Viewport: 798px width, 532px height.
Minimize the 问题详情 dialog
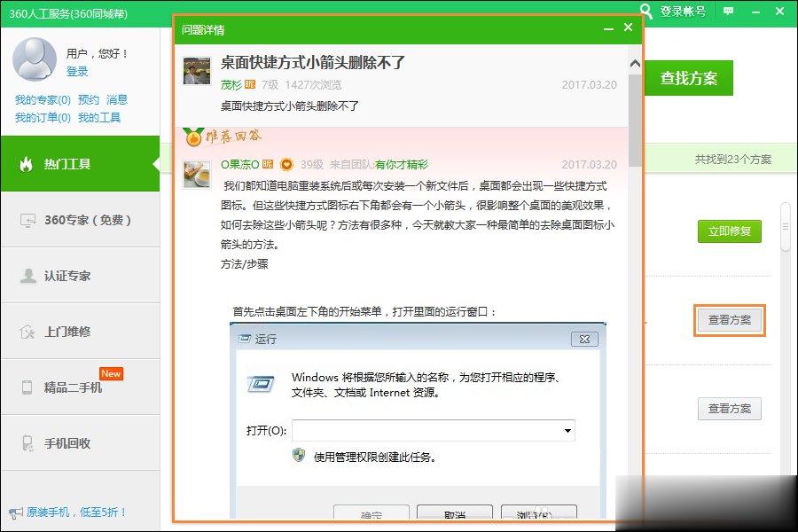point(608,29)
